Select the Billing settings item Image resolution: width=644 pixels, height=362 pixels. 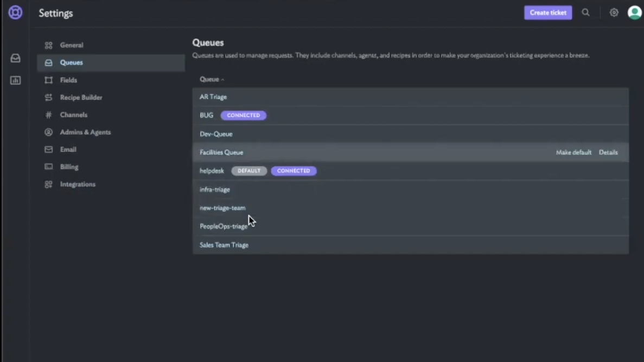tap(69, 167)
